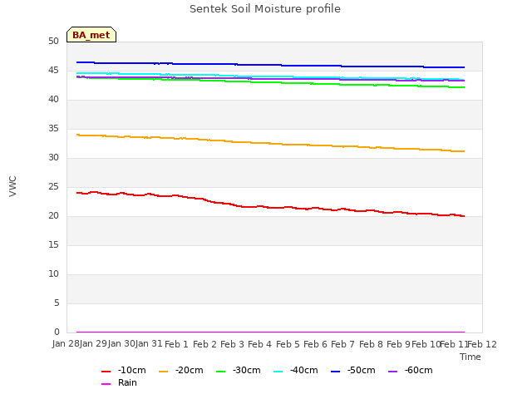Image resolution: width=532 pixels, height=399 pixels.
Task: Click the BA_met annotation label
Action: 91,35
